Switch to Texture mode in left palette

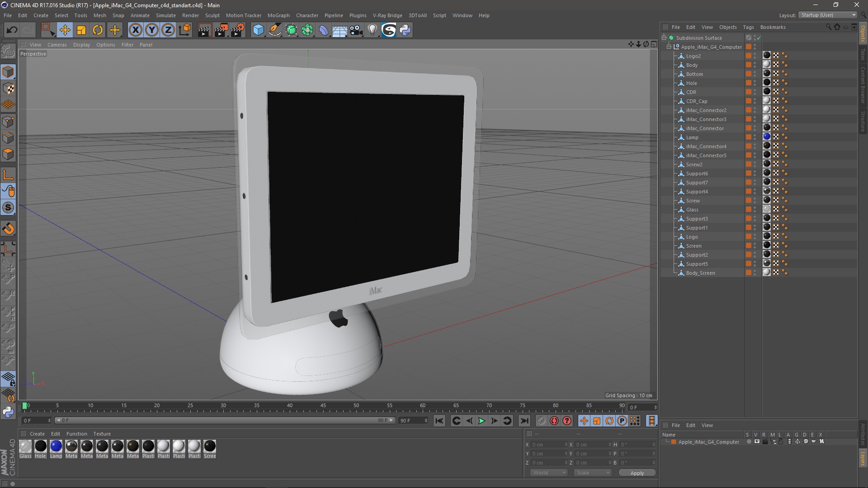tap(8, 89)
